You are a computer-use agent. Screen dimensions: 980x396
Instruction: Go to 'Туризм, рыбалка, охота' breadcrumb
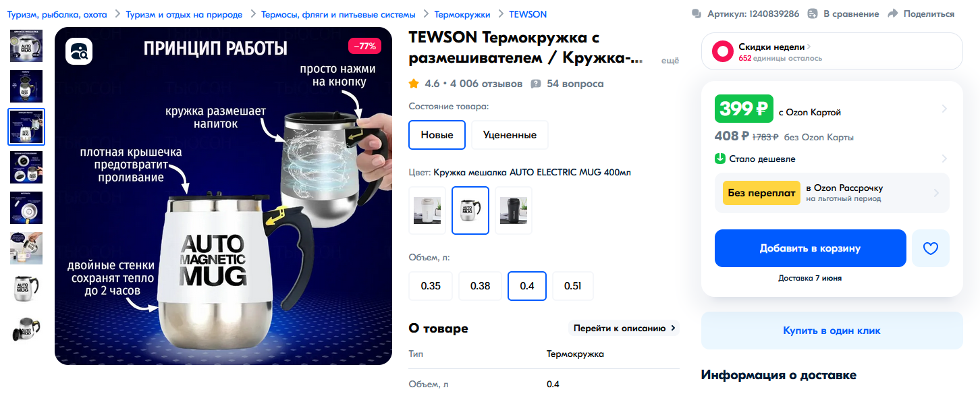coord(57,14)
